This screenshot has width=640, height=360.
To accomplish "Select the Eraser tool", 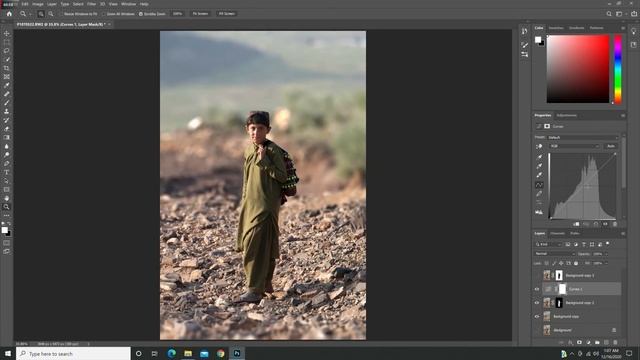I will [7, 129].
